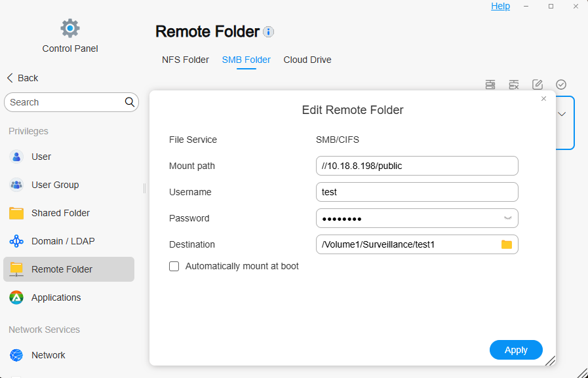The width and height of the screenshot is (588, 378).
Task: Go back using the Back arrow
Action: [x=23, y=78]
